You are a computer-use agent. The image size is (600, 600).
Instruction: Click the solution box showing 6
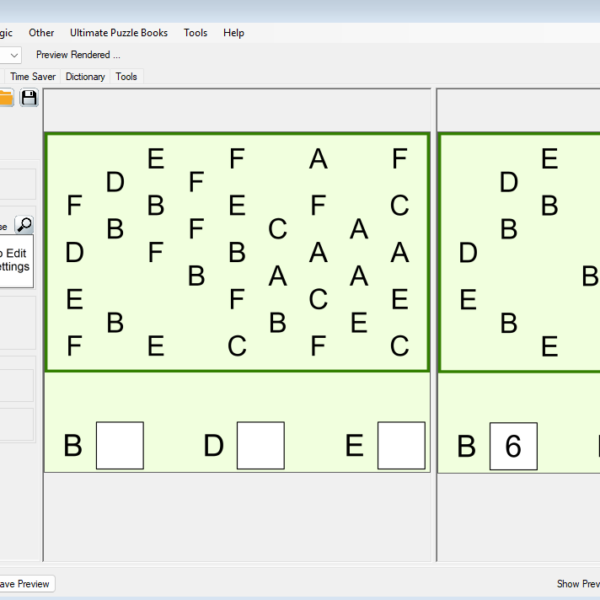pyautogui.click(x=513, y=446)
